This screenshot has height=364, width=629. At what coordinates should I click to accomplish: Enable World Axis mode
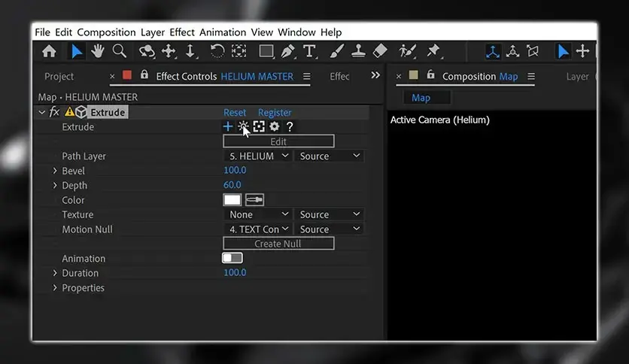tap(512, 51)
